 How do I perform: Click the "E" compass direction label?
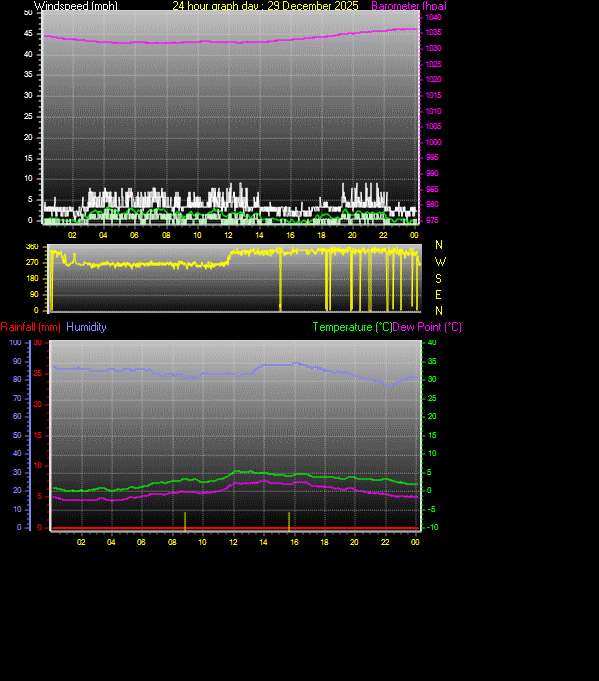(x=438, y=295)
